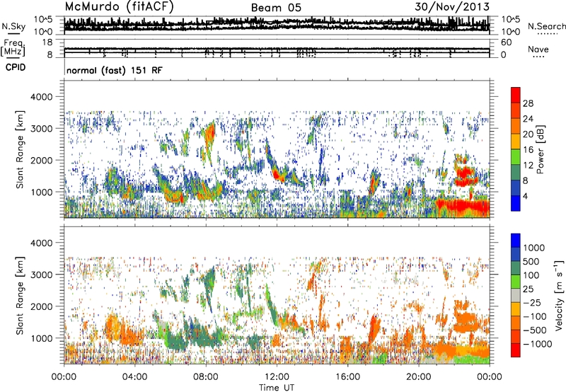Click the "500" label on Velocity color bar

pos(531,261)
